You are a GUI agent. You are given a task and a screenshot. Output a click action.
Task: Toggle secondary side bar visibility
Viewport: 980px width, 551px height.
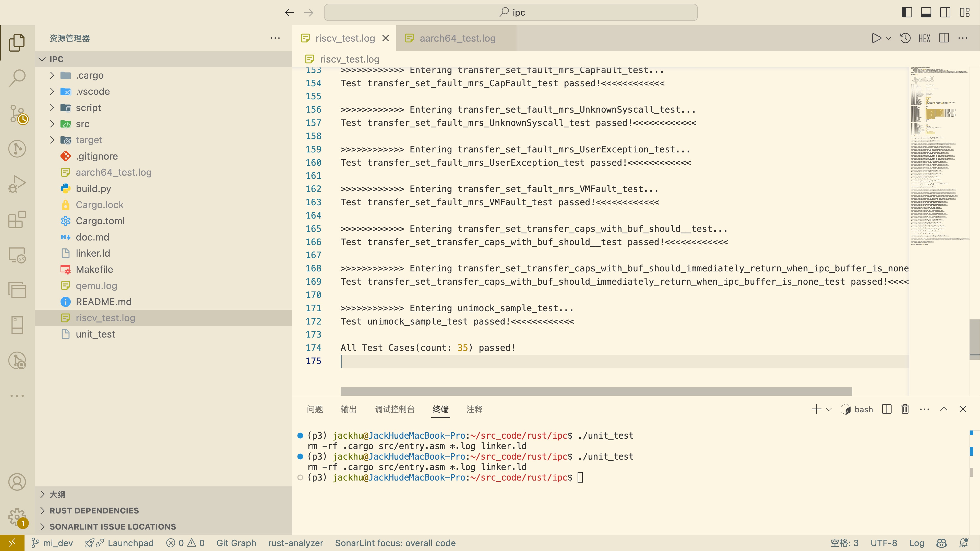945,13
